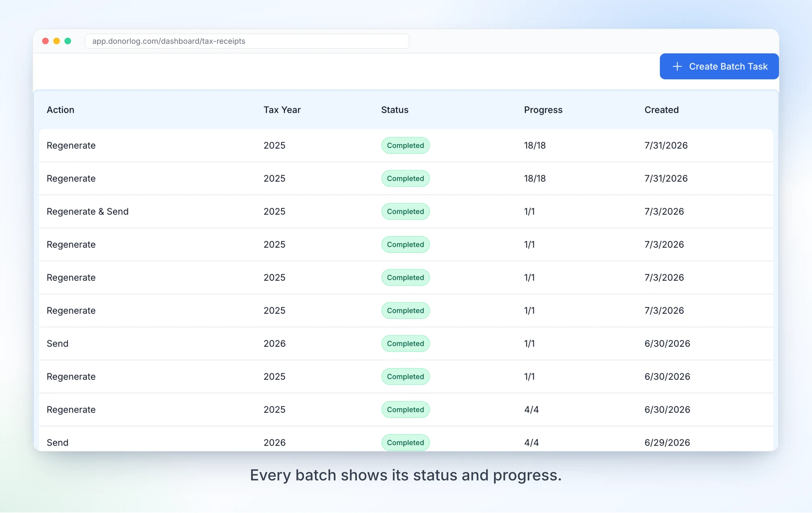Click the red close window dot
Viewport: 812px width, 513px height.
(45, 41)
